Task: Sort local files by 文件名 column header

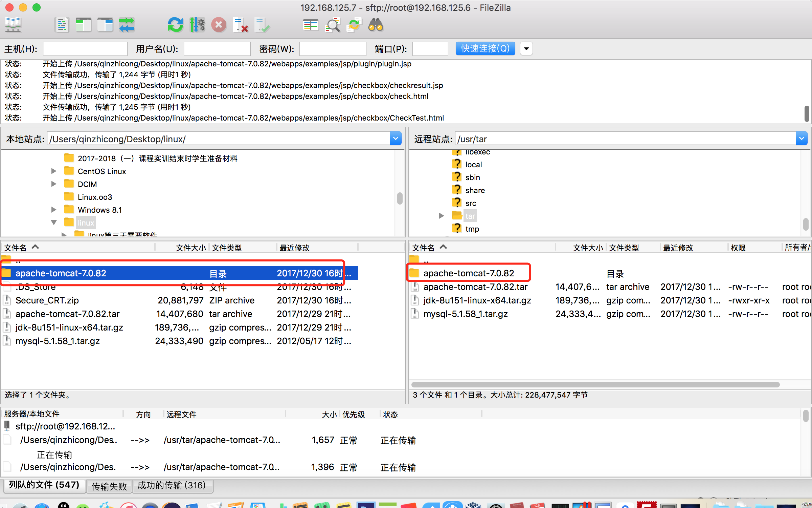Action: point(78,248)
